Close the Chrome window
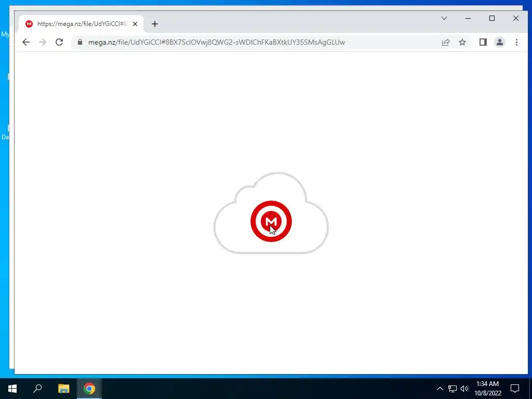The width and height of the screenshot is (532, 399). pyautogui.click(x=516, y=18)
